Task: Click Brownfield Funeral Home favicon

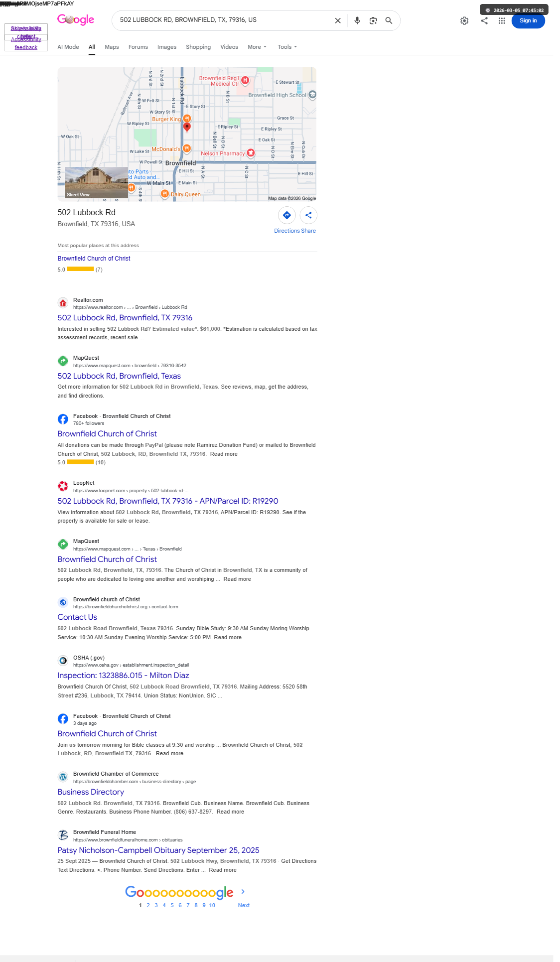Action: coord(63,835)
